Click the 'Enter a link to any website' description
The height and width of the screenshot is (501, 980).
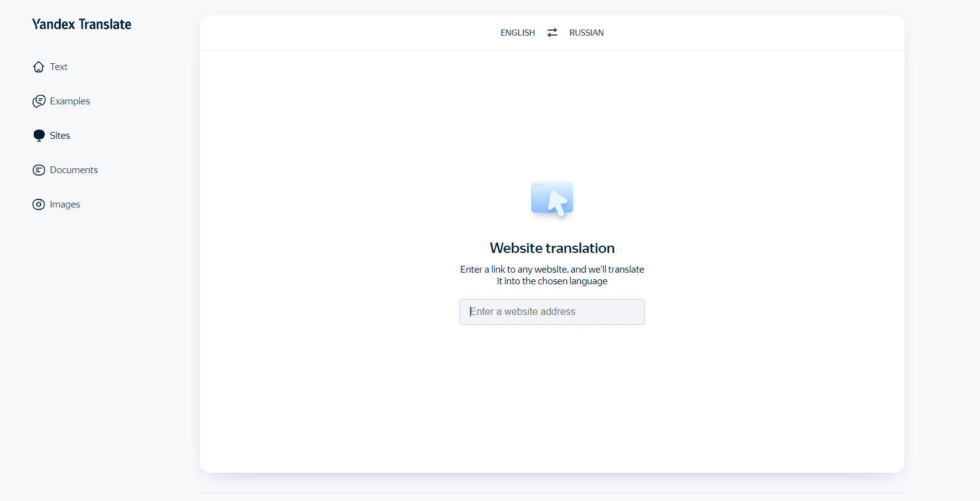(x=552, y=275)
